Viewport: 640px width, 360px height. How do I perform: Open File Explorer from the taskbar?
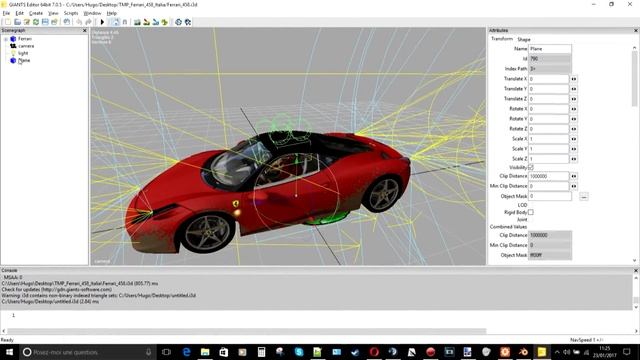click(205, 352)
